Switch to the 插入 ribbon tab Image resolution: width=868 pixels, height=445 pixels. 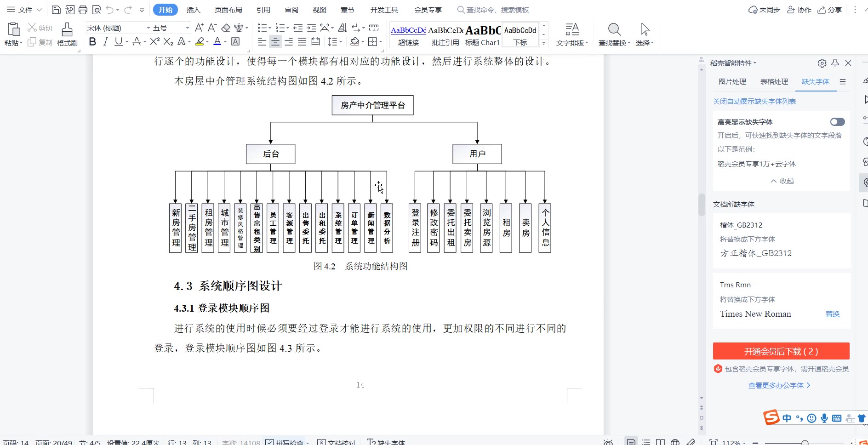coord(194,10)
